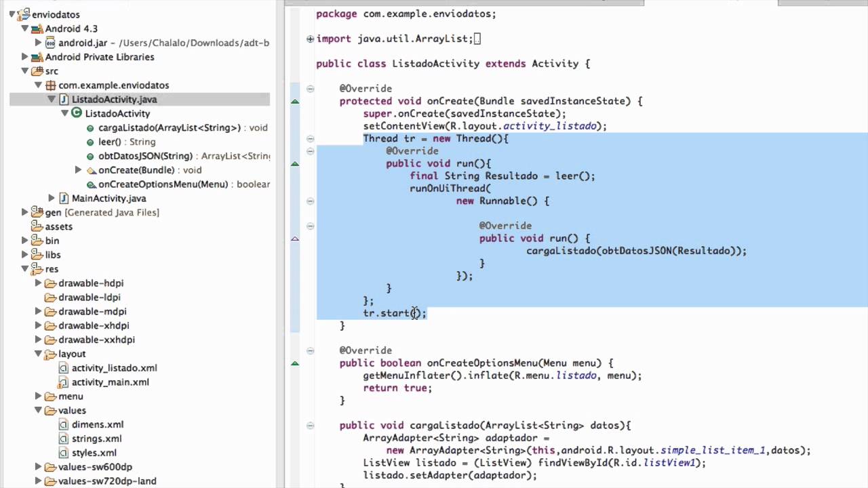Click override marker beside onCreateOptionsMenu
The width and height of the screenshot is (868, 488).
point(295,363)
